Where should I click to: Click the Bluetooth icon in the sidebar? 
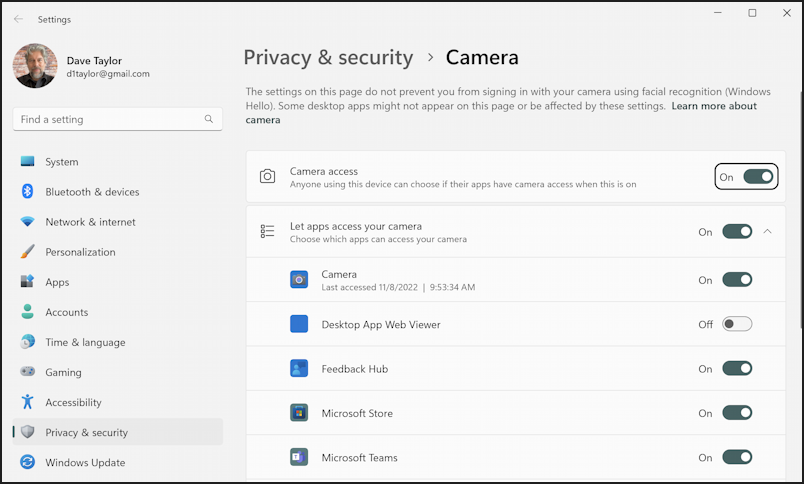click(27, 191)
